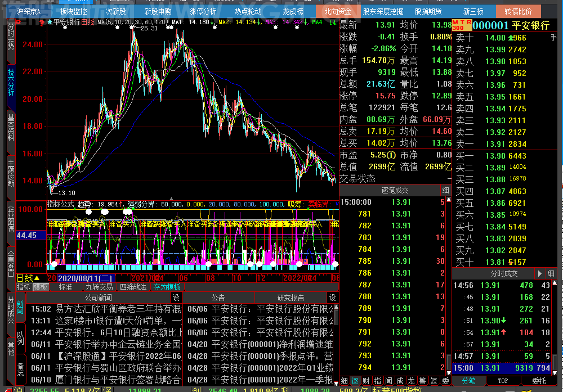Open the 龙虎榜 menu
563x392 pixels.
[x=293, y=11]
